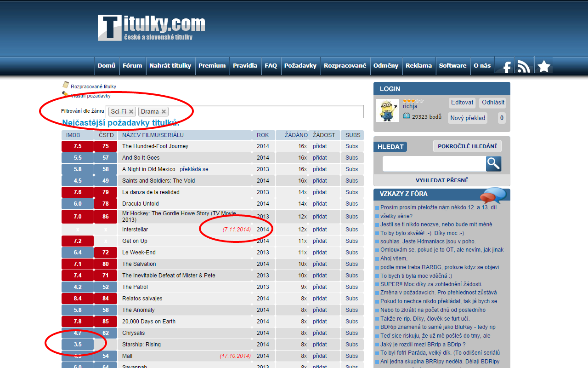Select Reklama in the navigation
The width and height of the screenshot is (588, 368).
pos(419,66)
